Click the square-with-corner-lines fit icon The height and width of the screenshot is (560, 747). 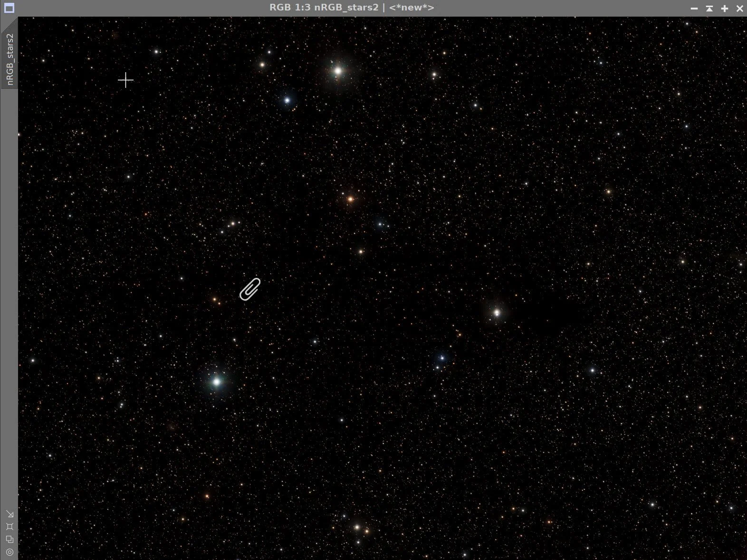[10, 527]
